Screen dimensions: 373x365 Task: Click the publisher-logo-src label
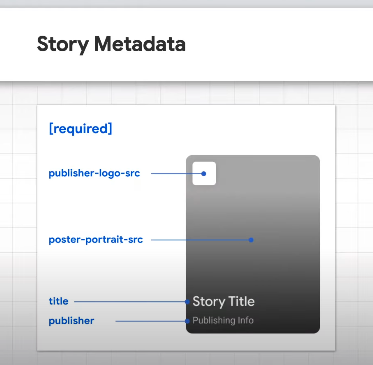pyautogui.click(x=94, y=173)
